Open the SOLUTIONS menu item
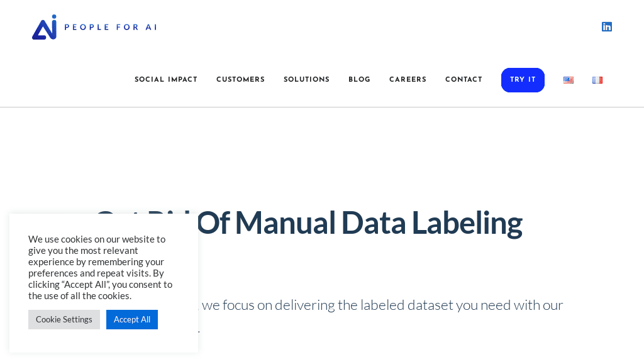The height and width of the screenshot is (362, 644). click(x=306, y=80)
